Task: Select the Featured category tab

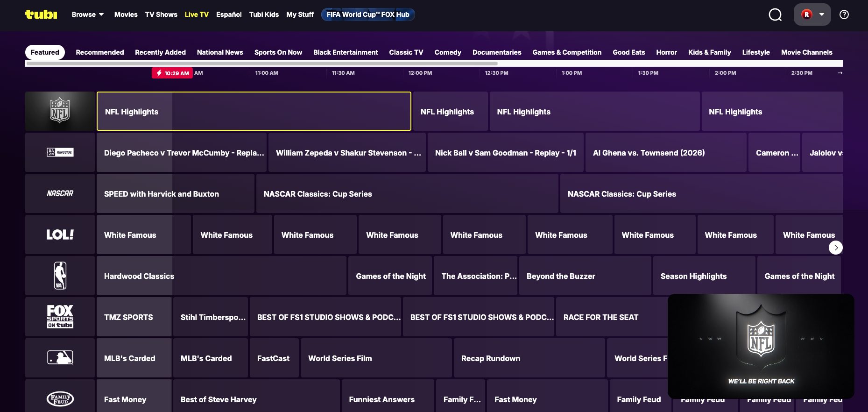Action: [45, 52]
